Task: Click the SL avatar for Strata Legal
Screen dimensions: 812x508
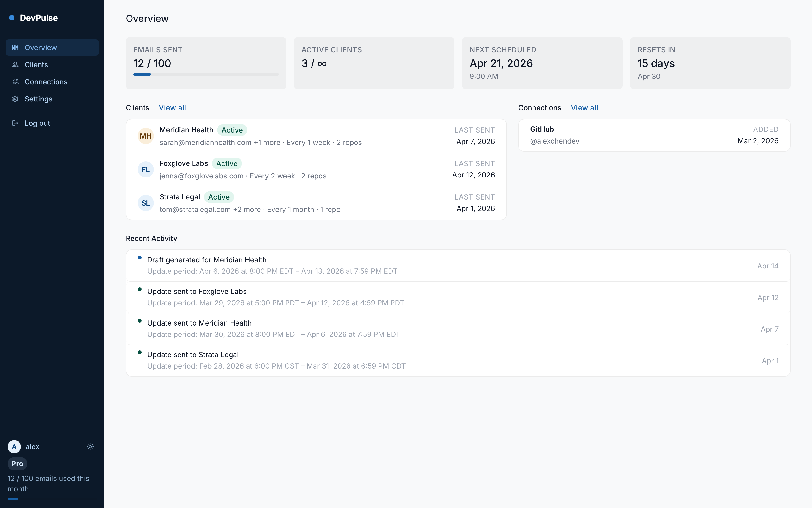Action: coord(145,203)
